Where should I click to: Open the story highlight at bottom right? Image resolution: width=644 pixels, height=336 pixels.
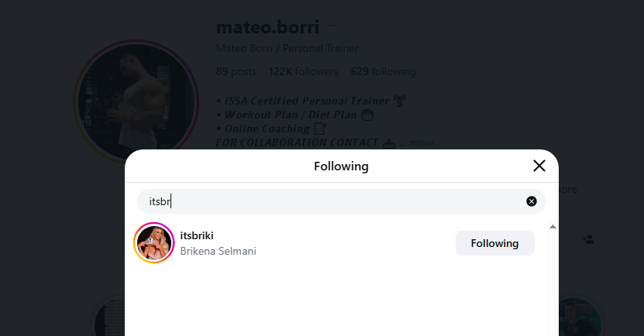[x=579, y=319]
